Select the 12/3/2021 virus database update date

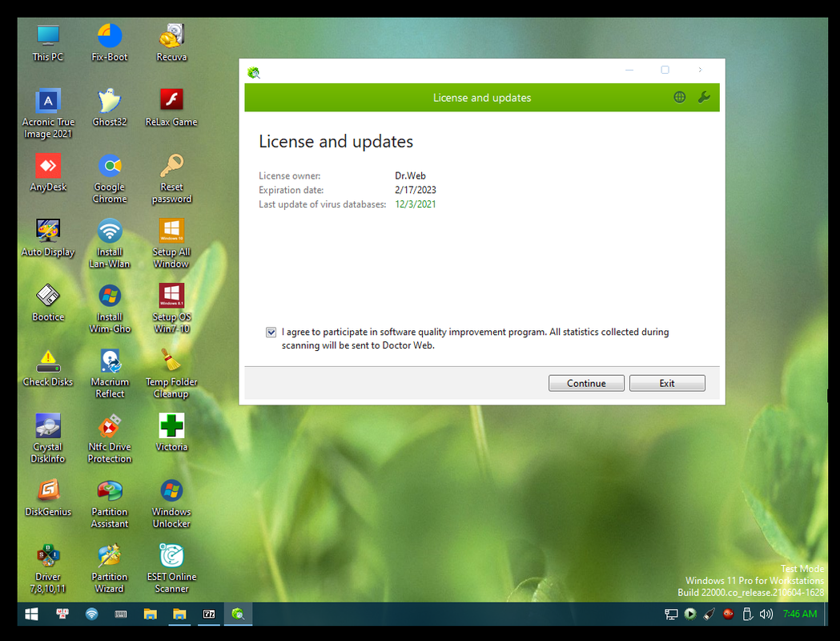pos(415,204)
